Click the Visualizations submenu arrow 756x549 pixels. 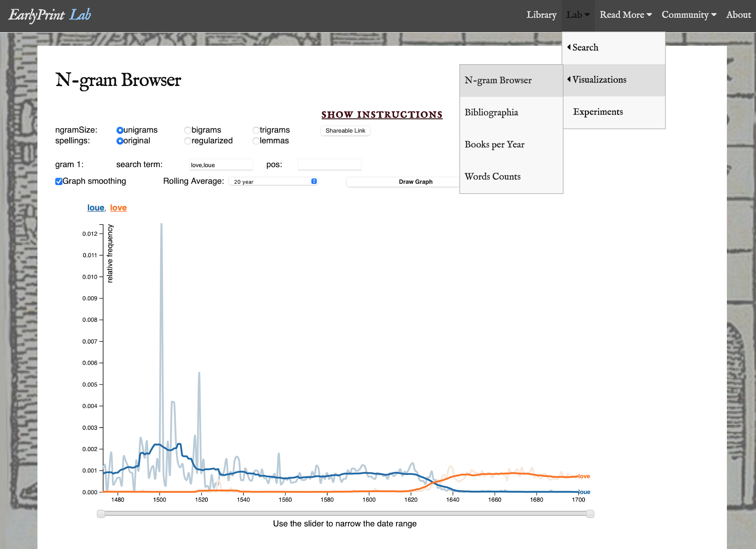point(569,79)
